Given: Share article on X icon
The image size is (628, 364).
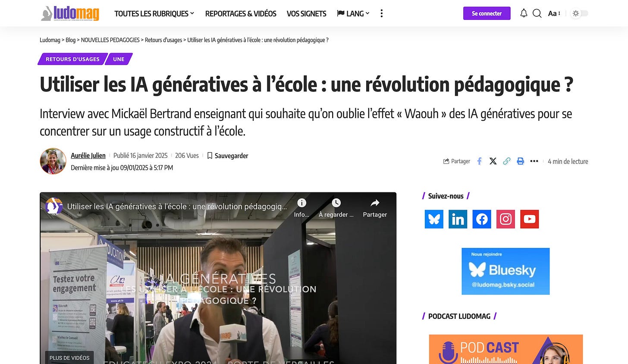Looking at the screenshot, I should 493,161.
